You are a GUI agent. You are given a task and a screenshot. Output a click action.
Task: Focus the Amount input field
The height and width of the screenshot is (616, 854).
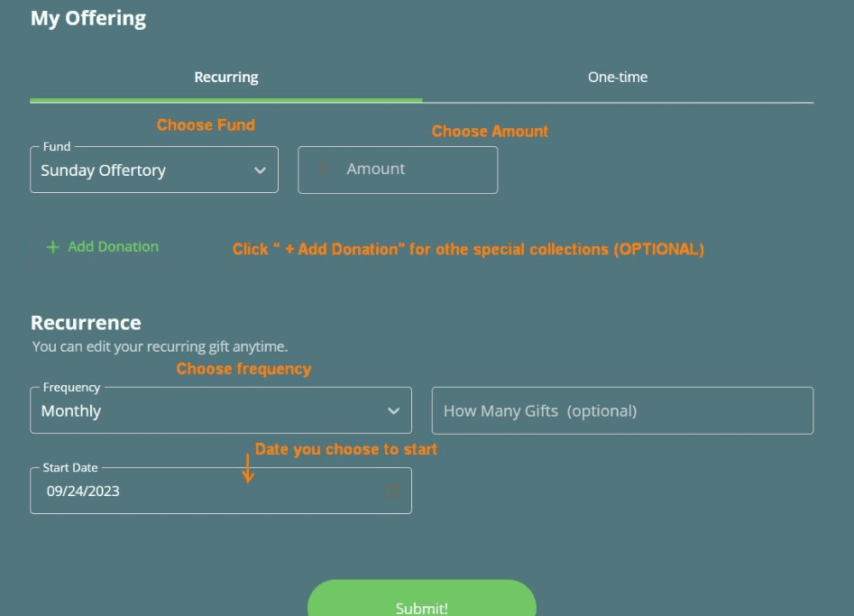406,170
